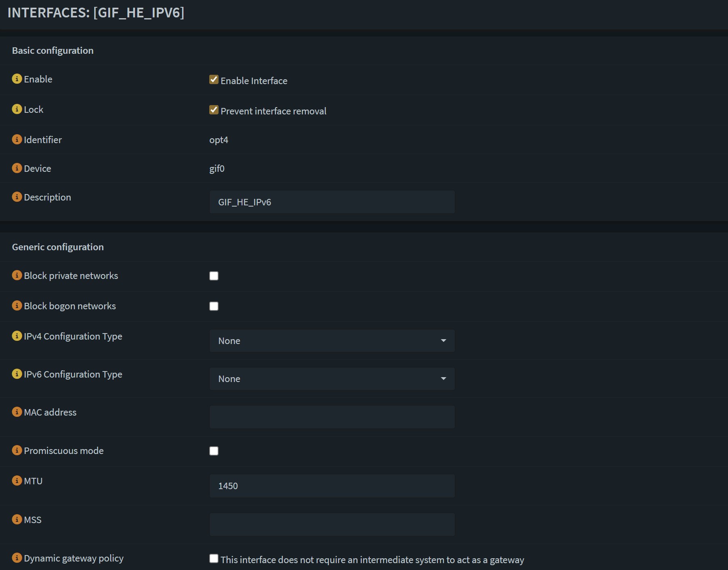The height and width of the screenshot is (570, 728).
Task: Click the empty MSS input field
Action: point(332,525)
